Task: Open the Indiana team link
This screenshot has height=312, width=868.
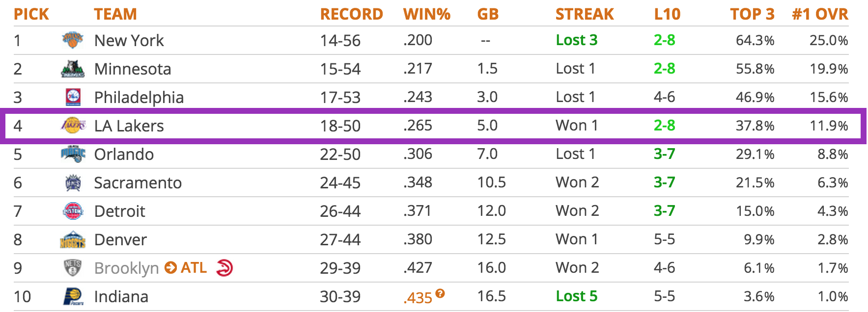Action: click(121, 297)
